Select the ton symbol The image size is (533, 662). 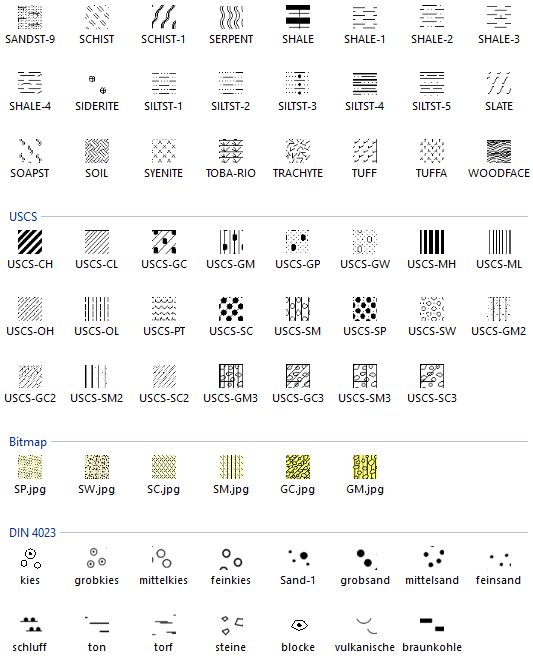97,625
